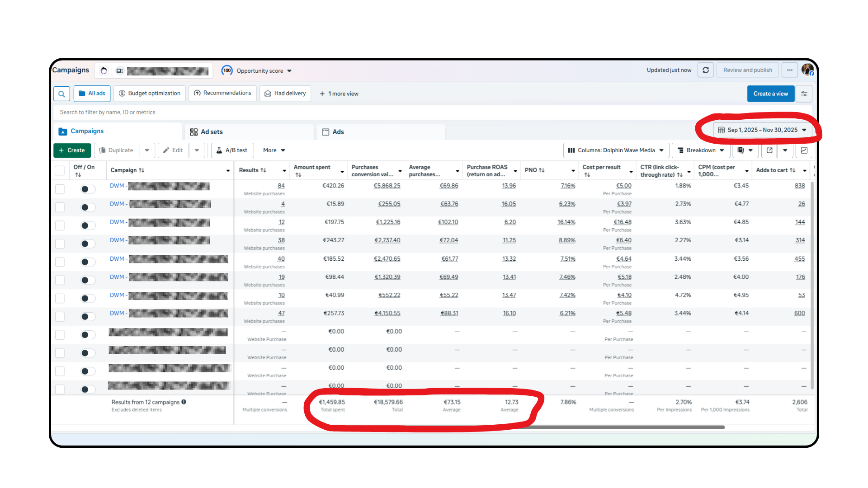The image size is (868, 488).
Task: Open the Breakdown dropdown
Action: [701, 150]
